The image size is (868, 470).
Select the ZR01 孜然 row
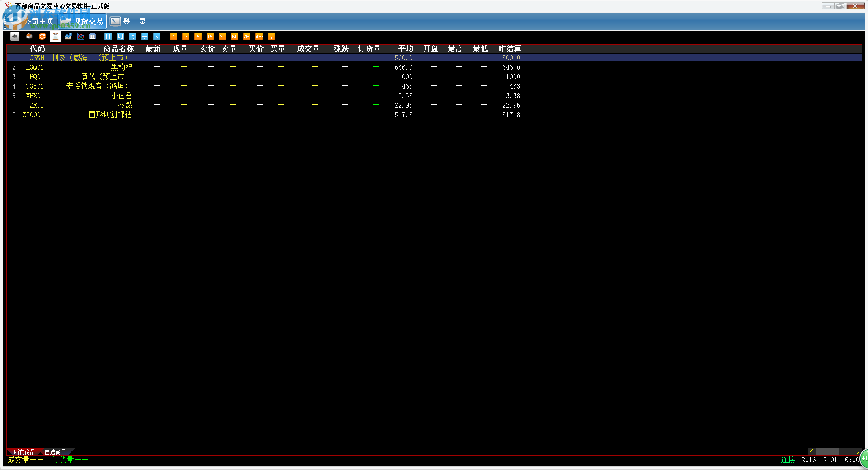(434, 105)
